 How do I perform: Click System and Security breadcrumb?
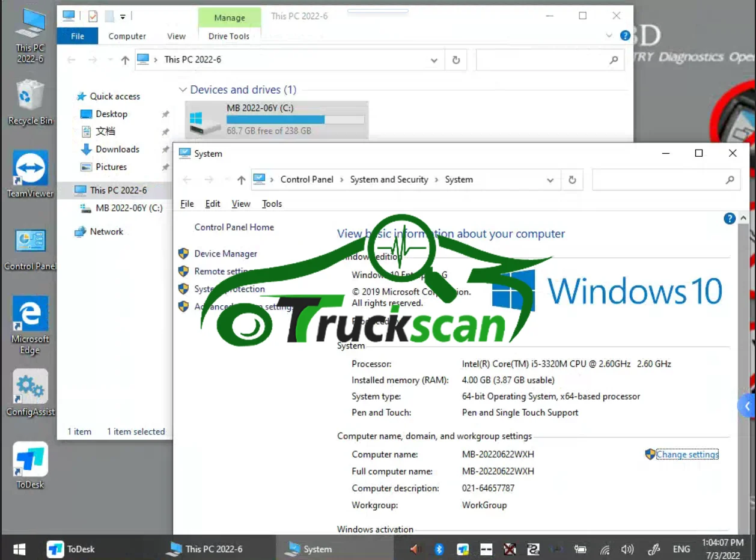tap(389, 180)
